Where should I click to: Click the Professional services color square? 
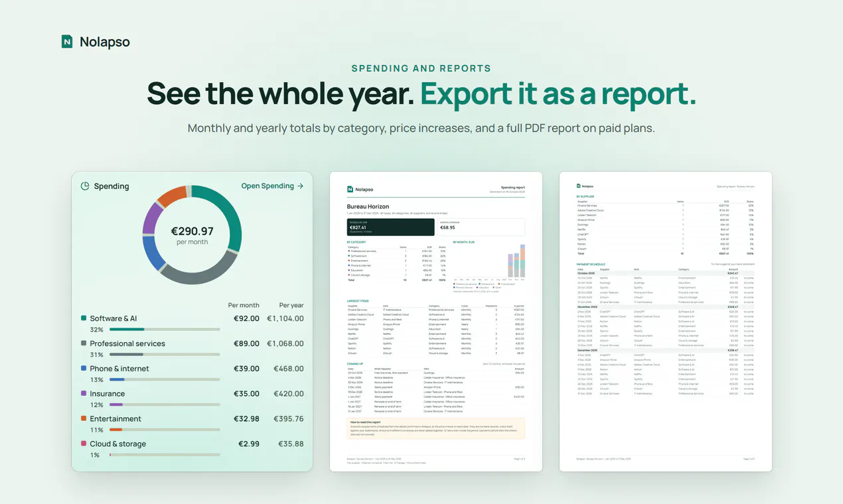(84, 344)
